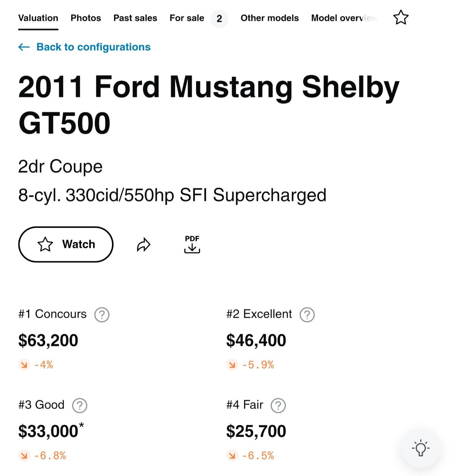Image resolution: width=452 pixels, height=476 pixels.
Task: Click the #1 Concours $63,200 value
Action: coord(48,340)
